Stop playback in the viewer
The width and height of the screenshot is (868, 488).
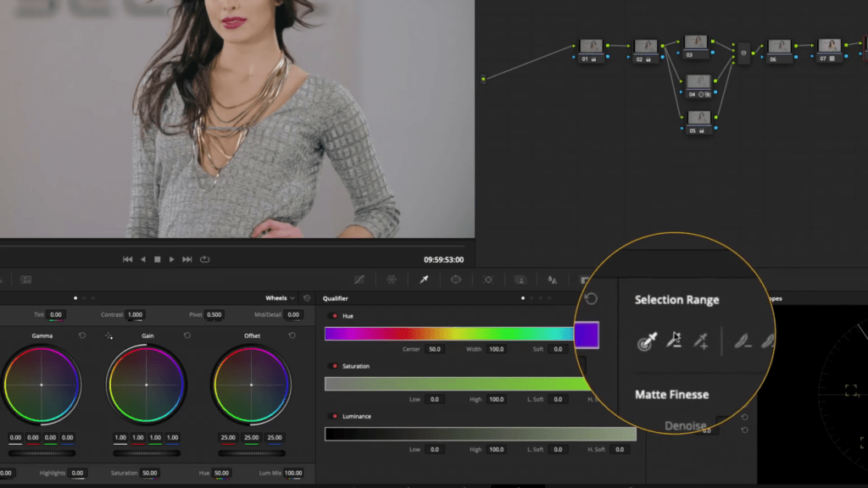[157, 259]
